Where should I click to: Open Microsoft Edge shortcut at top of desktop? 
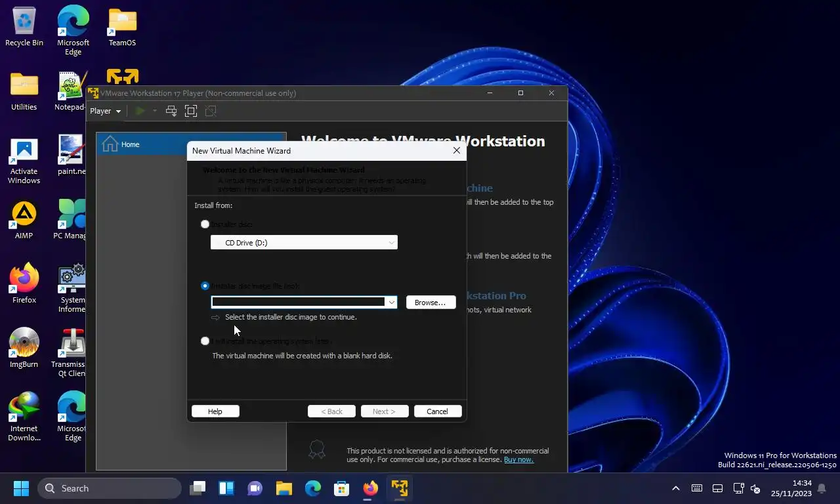(73, 31)
